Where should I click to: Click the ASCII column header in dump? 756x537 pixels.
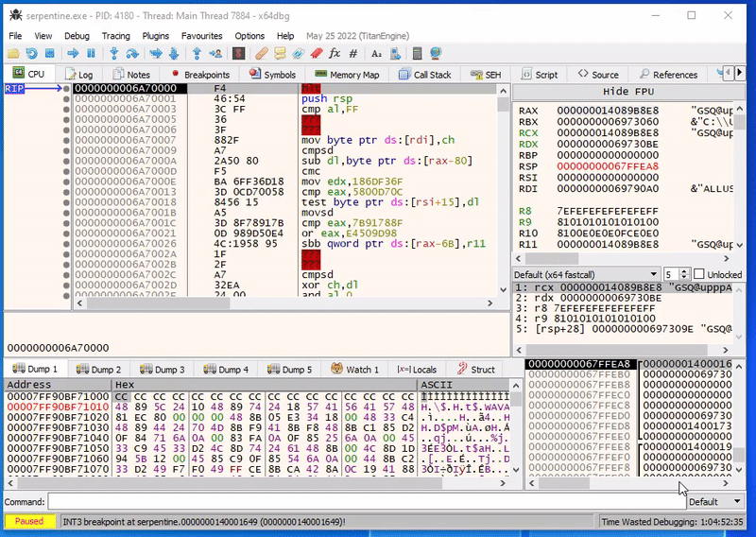coord(464,385)
